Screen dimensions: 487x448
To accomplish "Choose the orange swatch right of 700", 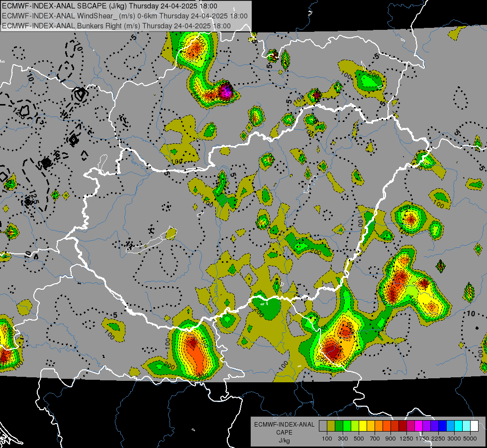I will tap(379, 426).
